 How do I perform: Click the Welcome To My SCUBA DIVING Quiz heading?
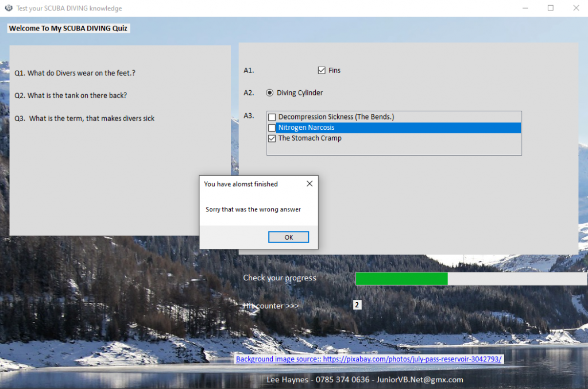click(x=68, y=28)
